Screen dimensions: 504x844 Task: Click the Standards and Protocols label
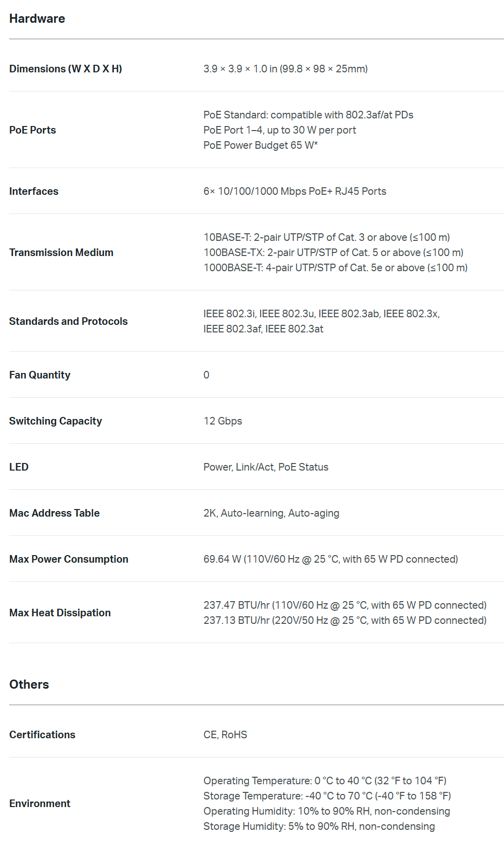pyautogui.click(x=68, y=321)
